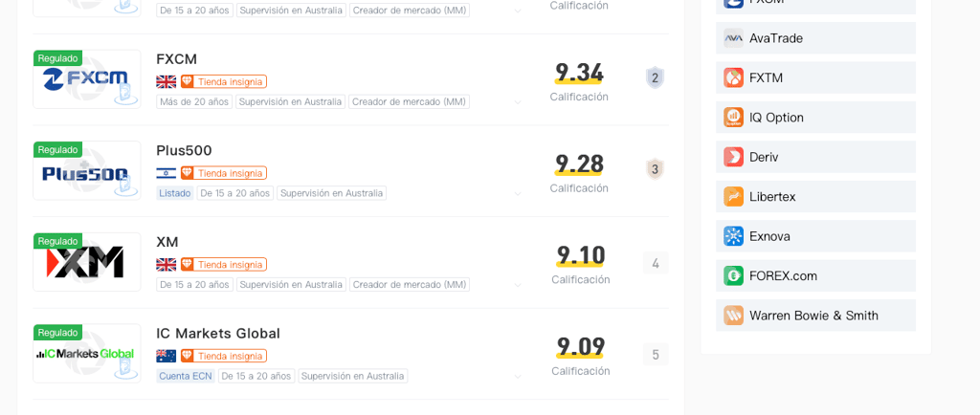Click the Tienda insignia badge for Plus500
Image resolution: width=980 pixels, height=415 pixels.
point(224,173)
